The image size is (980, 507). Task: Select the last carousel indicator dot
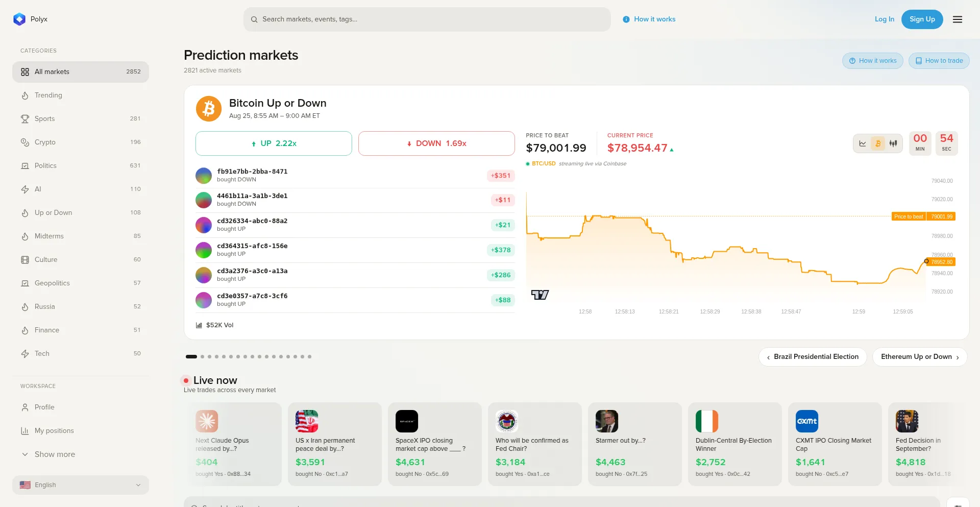[x=309, y=357]
